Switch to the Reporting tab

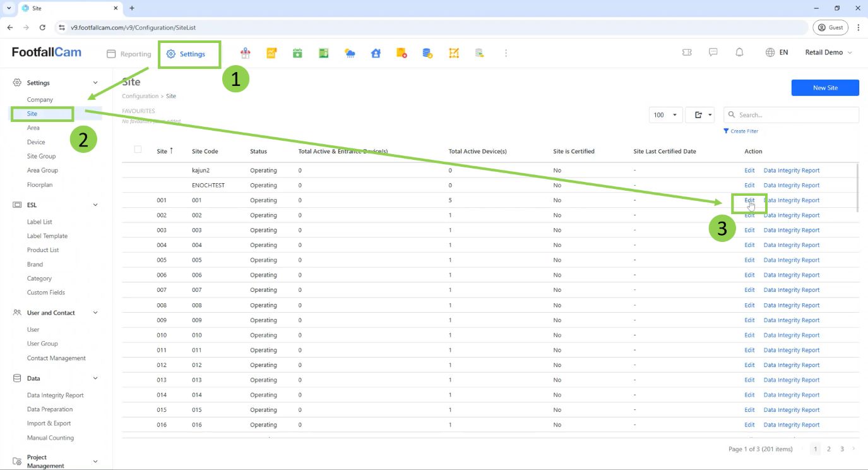tap(129, 54)
